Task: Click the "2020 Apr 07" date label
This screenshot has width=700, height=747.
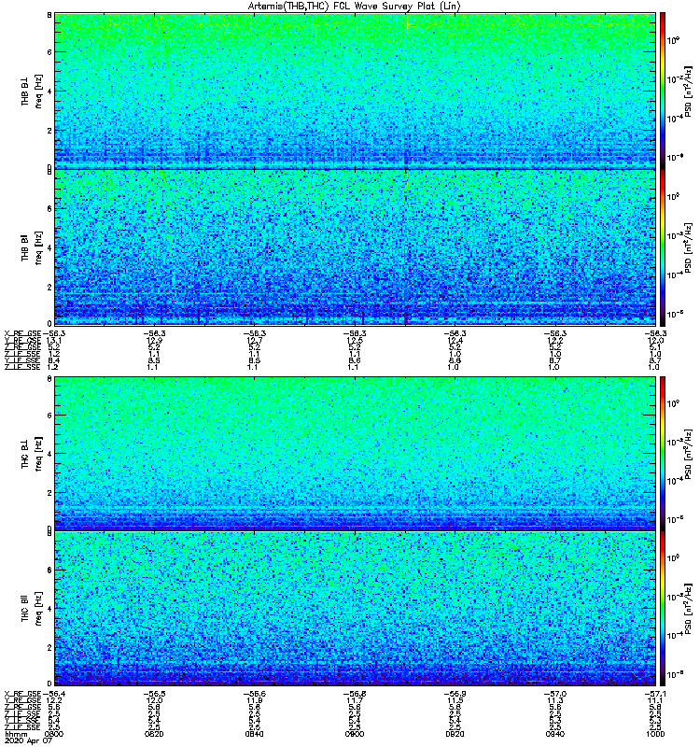Action: point(28,740)
